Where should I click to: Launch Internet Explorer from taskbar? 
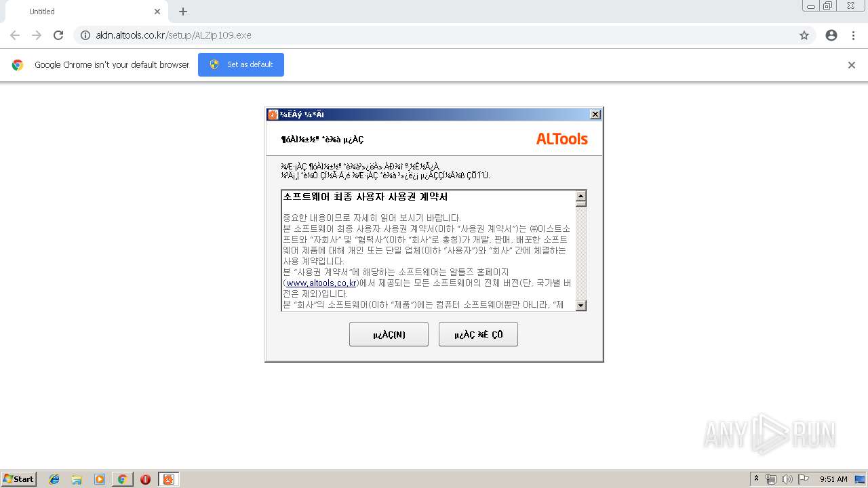(54, 479)
